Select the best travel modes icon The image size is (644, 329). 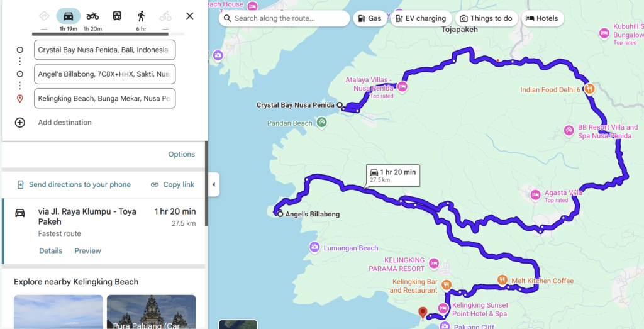pos(44,16)
